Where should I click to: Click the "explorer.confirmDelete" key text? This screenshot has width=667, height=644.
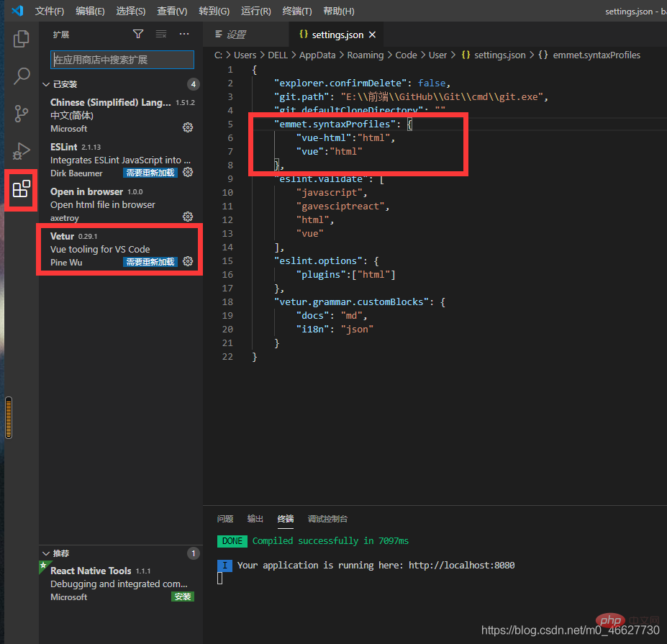tap(340, 83)
